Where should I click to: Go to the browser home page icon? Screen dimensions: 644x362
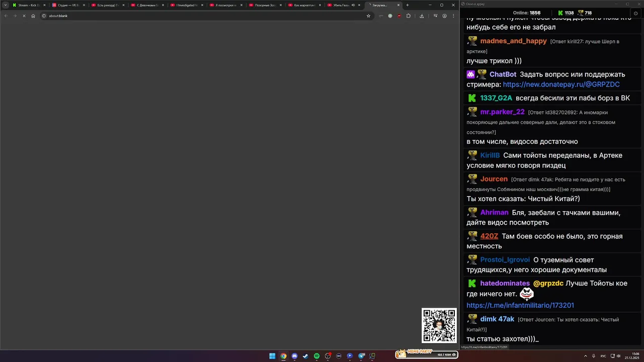33,16
